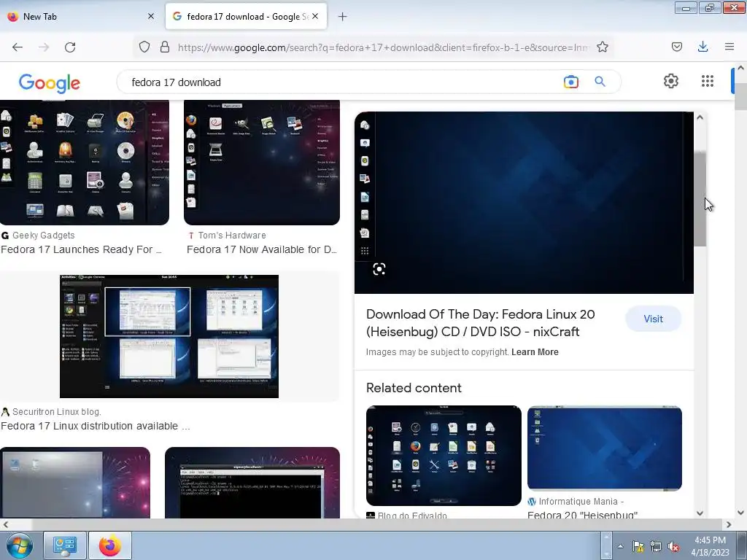Open the Firefox downloads panel

point(703,47)
